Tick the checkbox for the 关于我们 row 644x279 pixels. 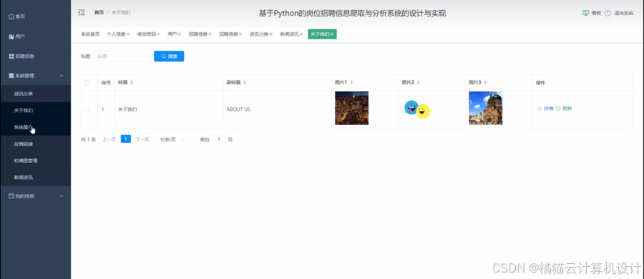[87, 109]
